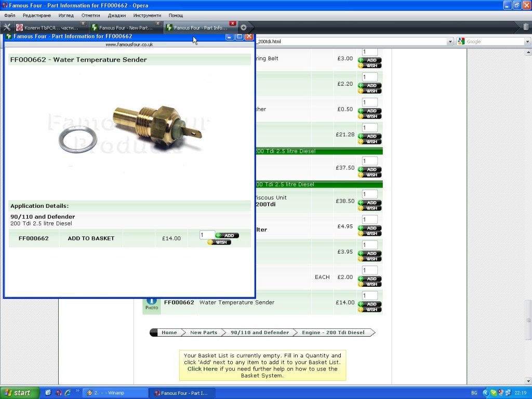The width and height of the screenshot is (532, 399).
Task: Click the quantity box for the £4.95 row
Action: (x=370, y=220)
